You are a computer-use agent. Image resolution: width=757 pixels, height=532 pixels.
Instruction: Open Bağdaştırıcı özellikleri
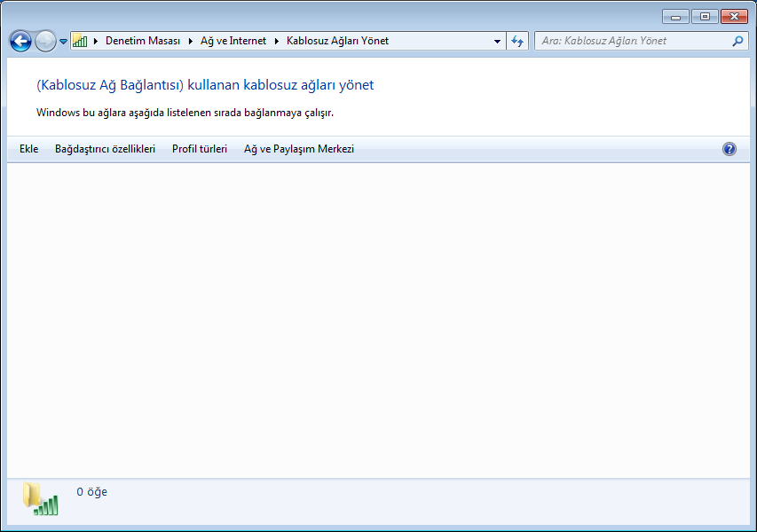(106, 149)
